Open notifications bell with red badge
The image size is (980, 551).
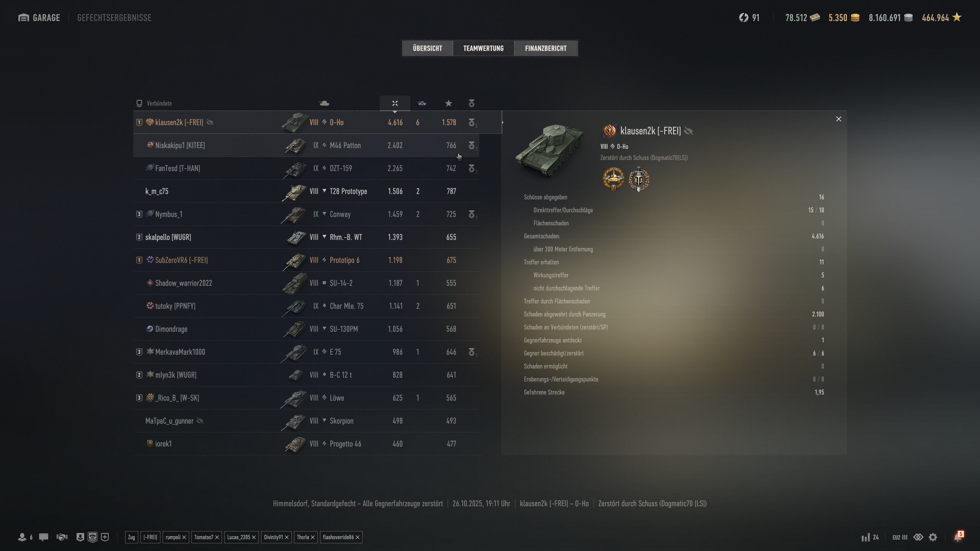coord(958,537)
